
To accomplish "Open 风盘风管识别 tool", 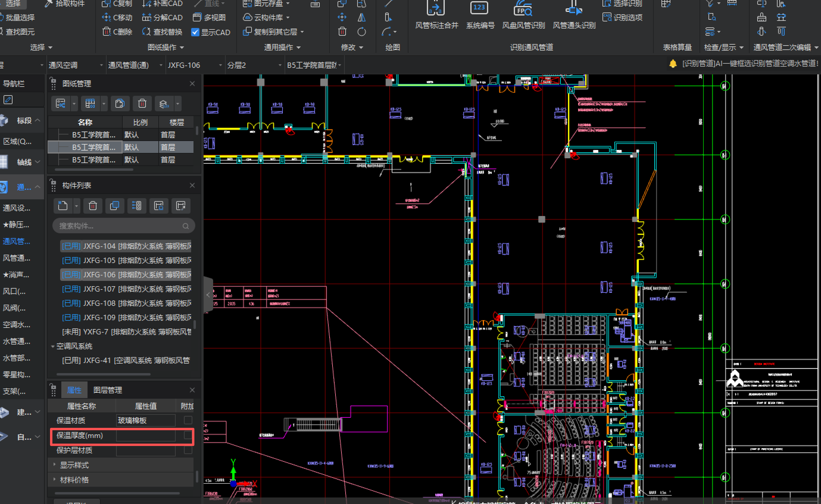I will coord(523,9).
